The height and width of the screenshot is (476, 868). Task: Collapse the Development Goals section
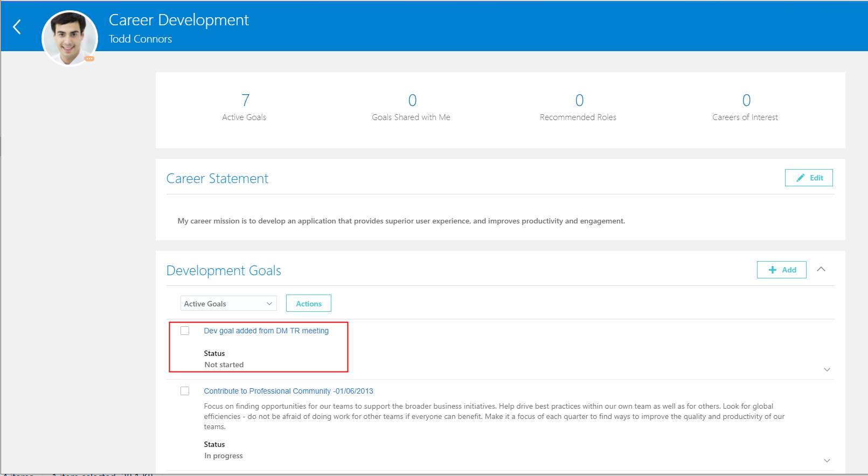[821, 269]
